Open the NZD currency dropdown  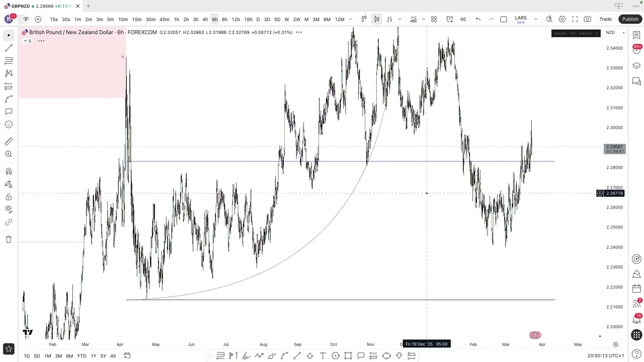615,33
